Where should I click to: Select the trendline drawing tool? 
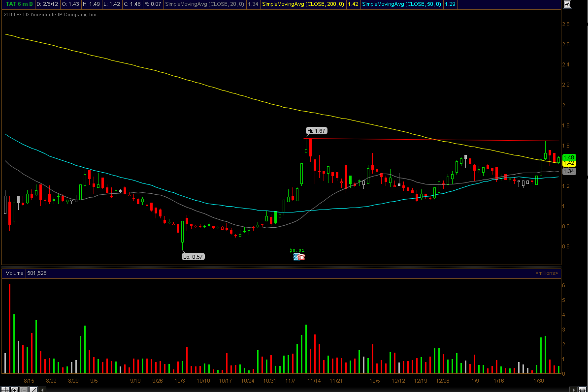[x=33, y=390]
